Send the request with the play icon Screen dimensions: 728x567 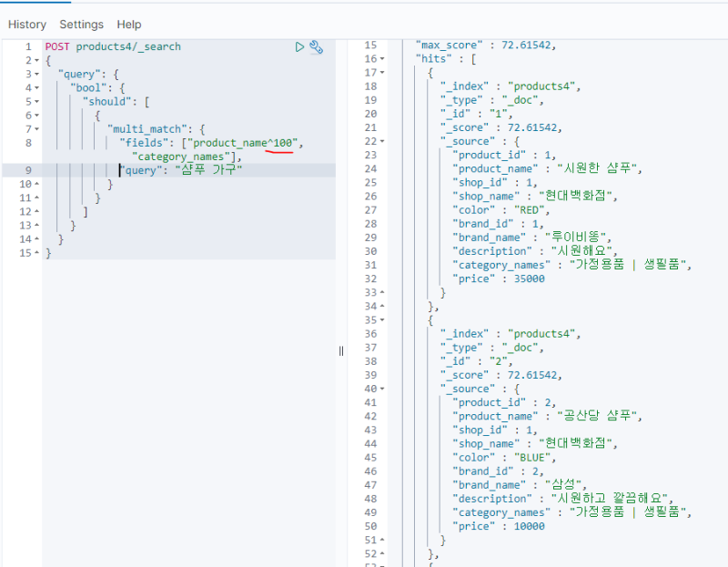[x=299, y=47]
